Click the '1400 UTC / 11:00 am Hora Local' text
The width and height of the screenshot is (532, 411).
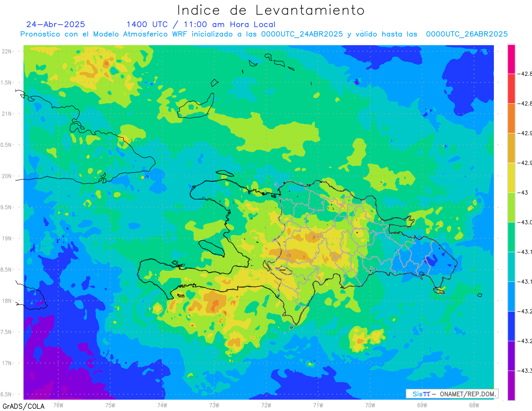click(x=201, y=24)
